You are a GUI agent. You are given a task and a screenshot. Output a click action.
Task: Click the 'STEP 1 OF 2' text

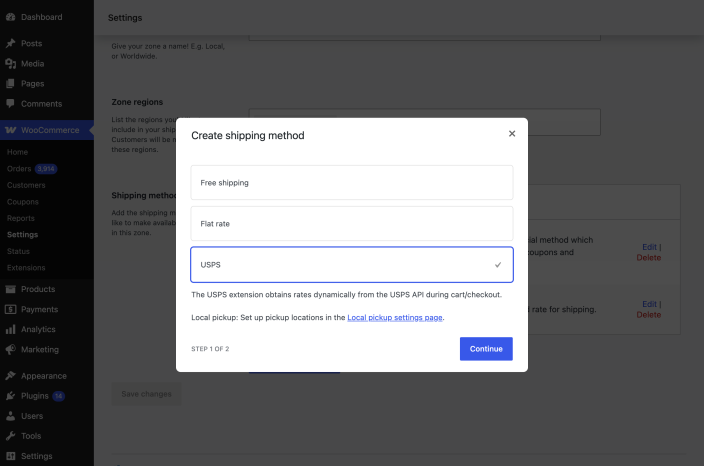pos(210,349)
